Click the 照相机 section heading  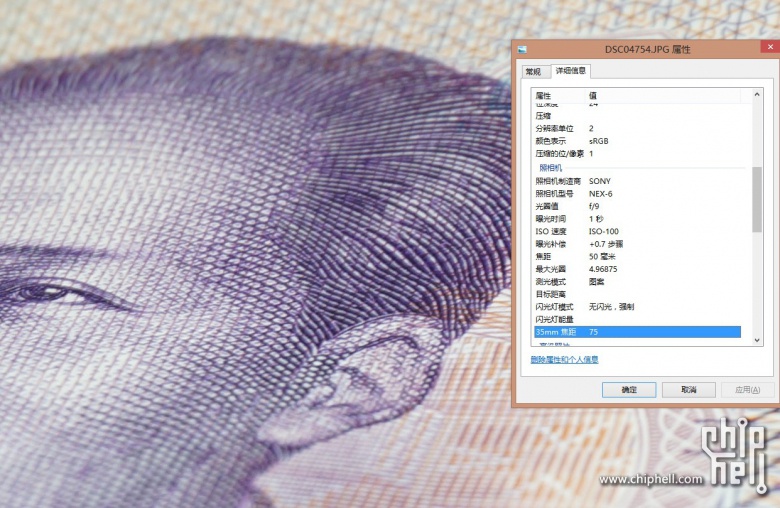click(x=550, y=168)
